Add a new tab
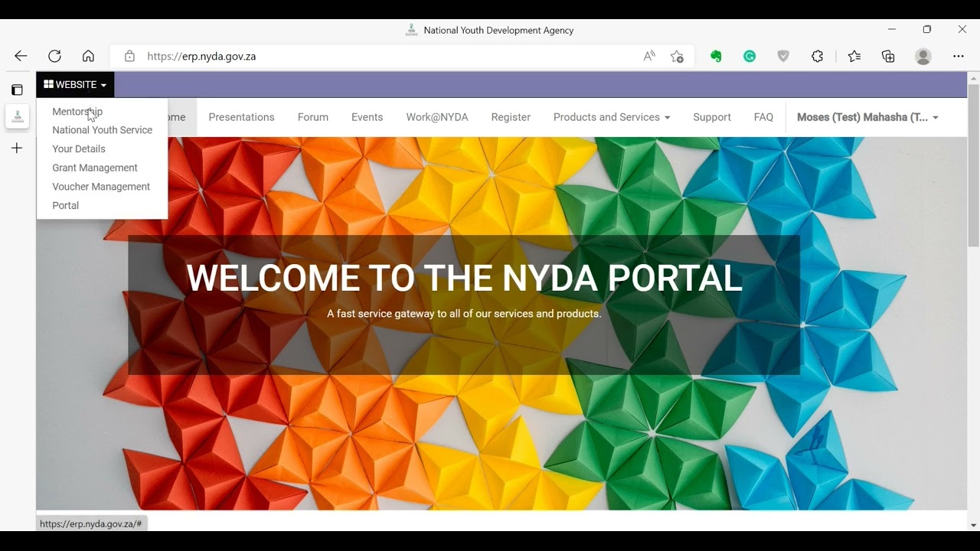Viewport: 980px width, 551px height. click(17, 148)
